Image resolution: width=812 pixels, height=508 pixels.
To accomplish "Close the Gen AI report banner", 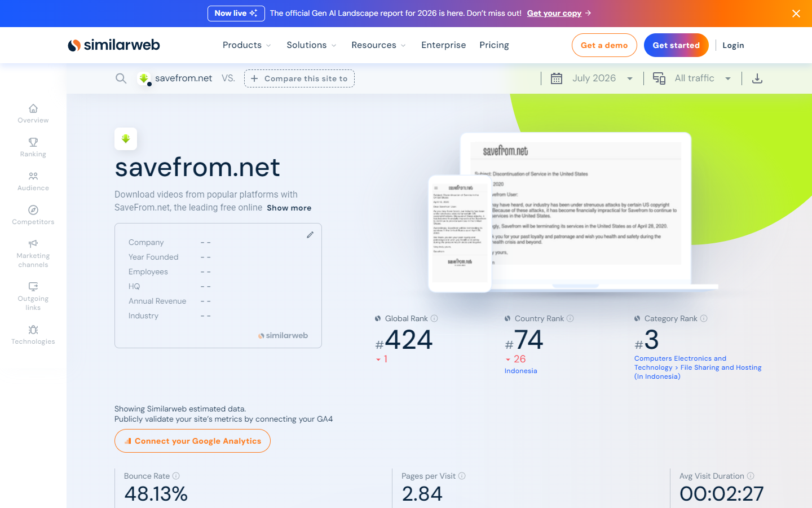I will (796, 14).
